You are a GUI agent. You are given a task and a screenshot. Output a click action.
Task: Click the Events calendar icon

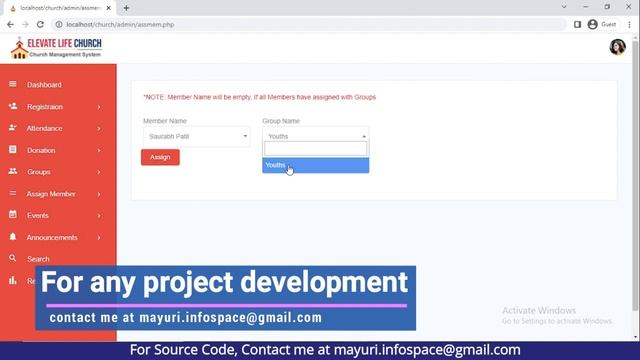coord(13,214)
